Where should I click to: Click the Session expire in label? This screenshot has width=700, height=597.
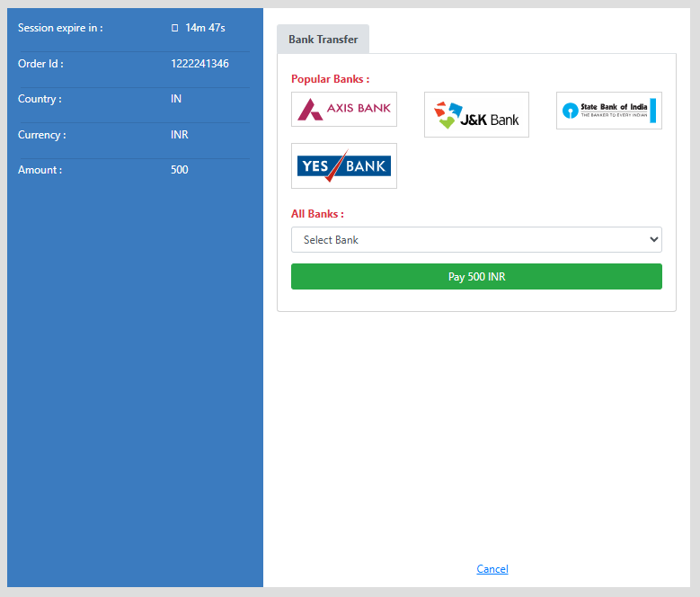(60, 28)
